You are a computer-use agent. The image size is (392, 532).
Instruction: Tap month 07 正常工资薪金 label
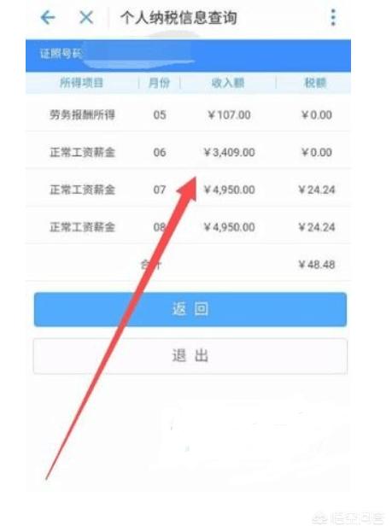pyautogui.click(x=83, y=190)
